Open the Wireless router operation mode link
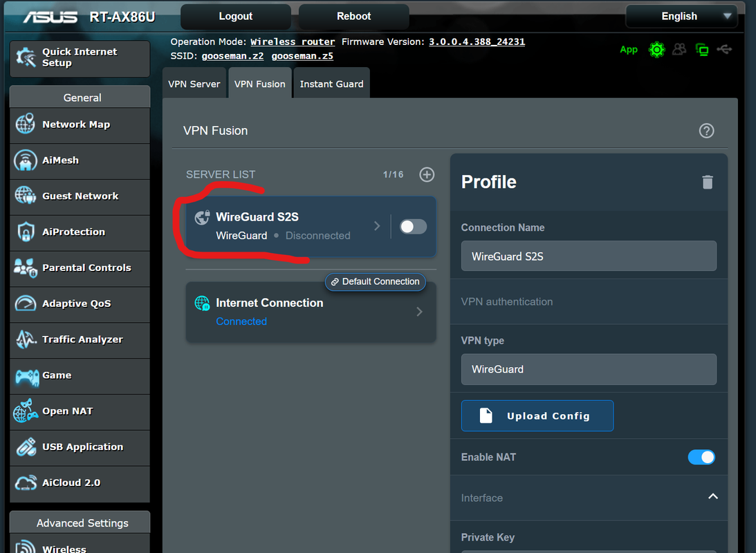This screenshot has height=553, width=756. (x=293, y=42)
